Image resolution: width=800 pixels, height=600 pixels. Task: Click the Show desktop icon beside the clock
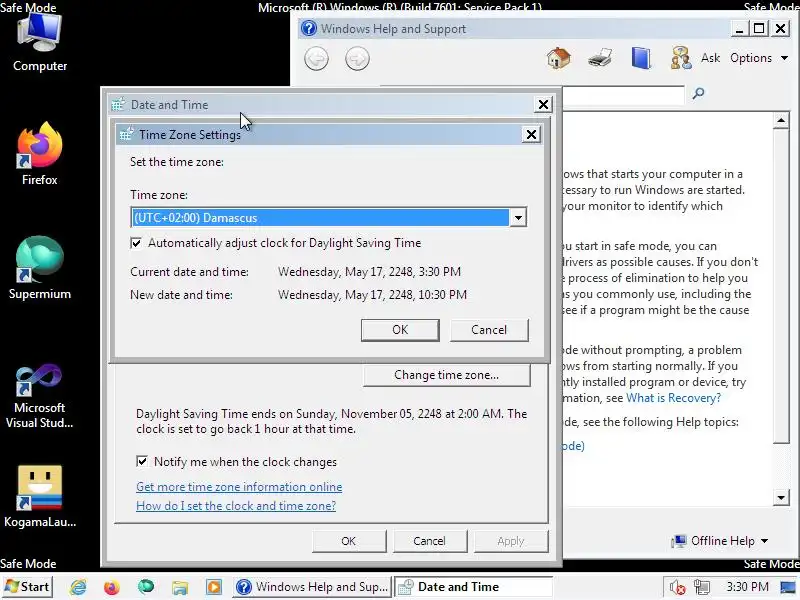(789, 587)
